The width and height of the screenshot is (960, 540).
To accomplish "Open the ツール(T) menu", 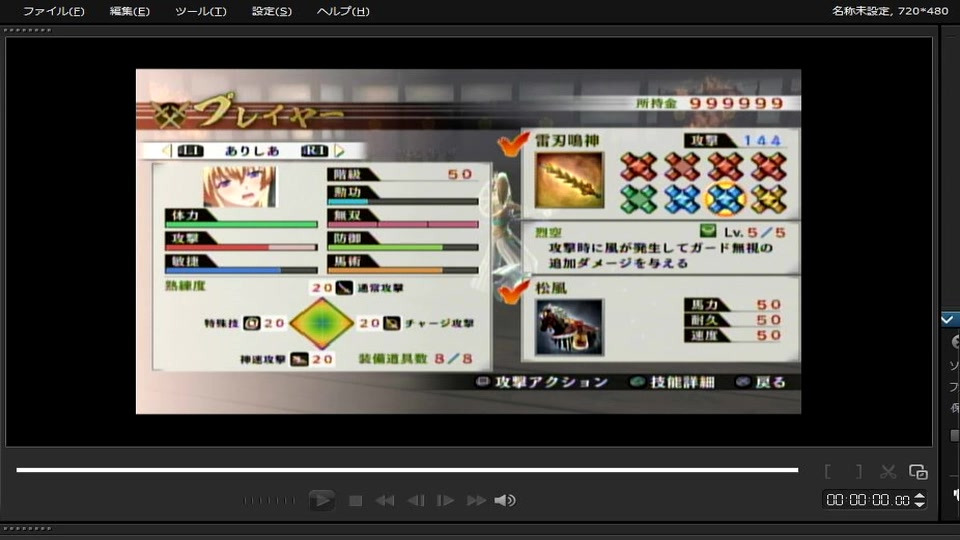I will [x=200, y=11].
